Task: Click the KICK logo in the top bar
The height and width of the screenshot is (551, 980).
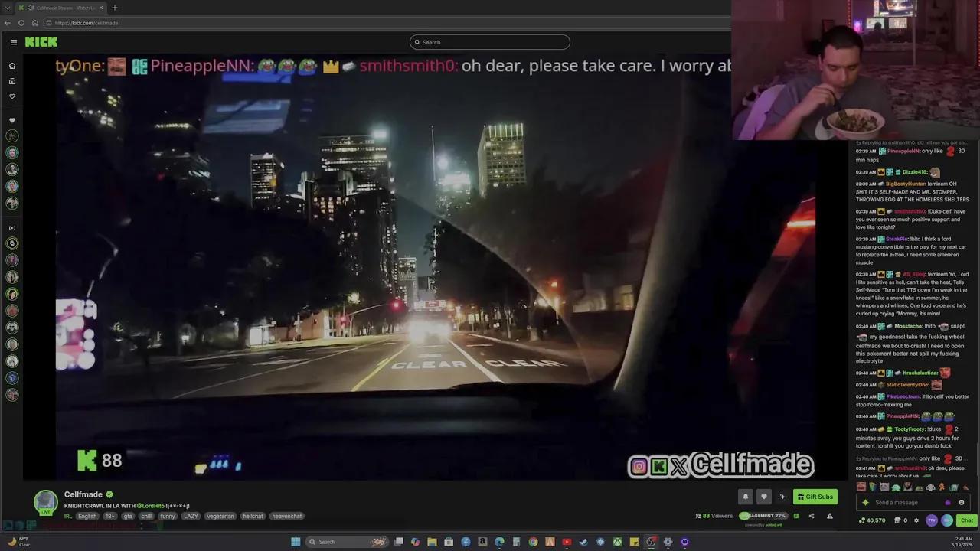Action: [x=41, y=42]
